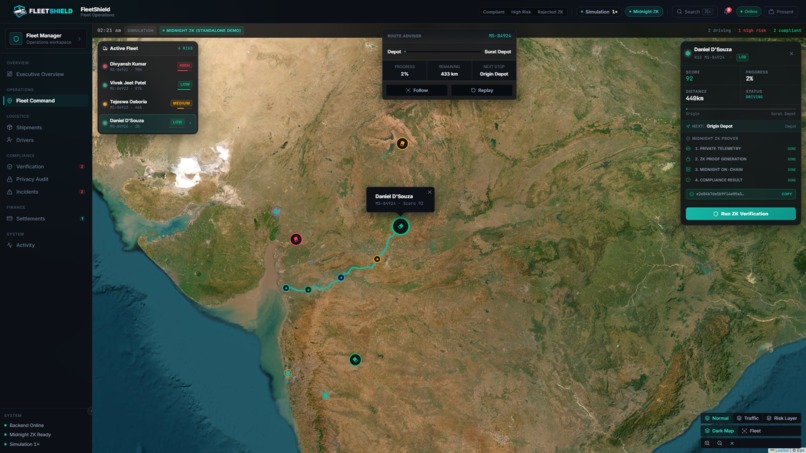The height and width of the screenshot is (453, 806).
Task: Click the Follow button in Route Advisor
Action: pos(416,90)
